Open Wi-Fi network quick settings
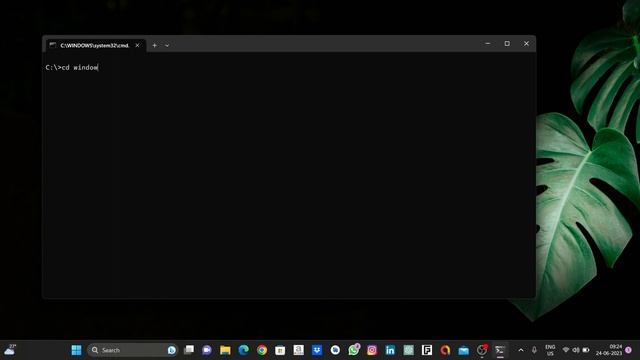Image resolution: width=640 pixels, height=360 pixels. click(566, 350)
